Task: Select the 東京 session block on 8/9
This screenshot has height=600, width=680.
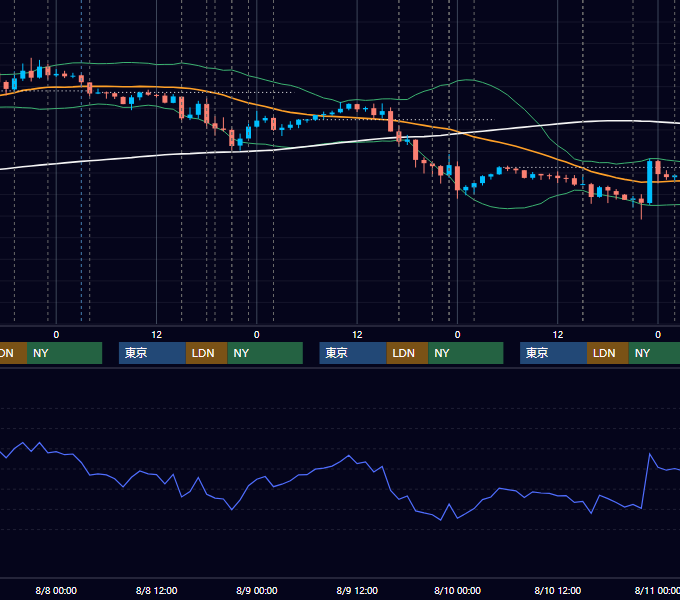Action: 353,353
